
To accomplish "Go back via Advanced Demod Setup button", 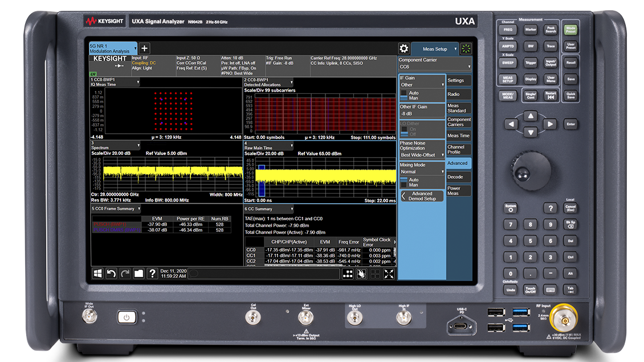I will (x=422, y=196).
